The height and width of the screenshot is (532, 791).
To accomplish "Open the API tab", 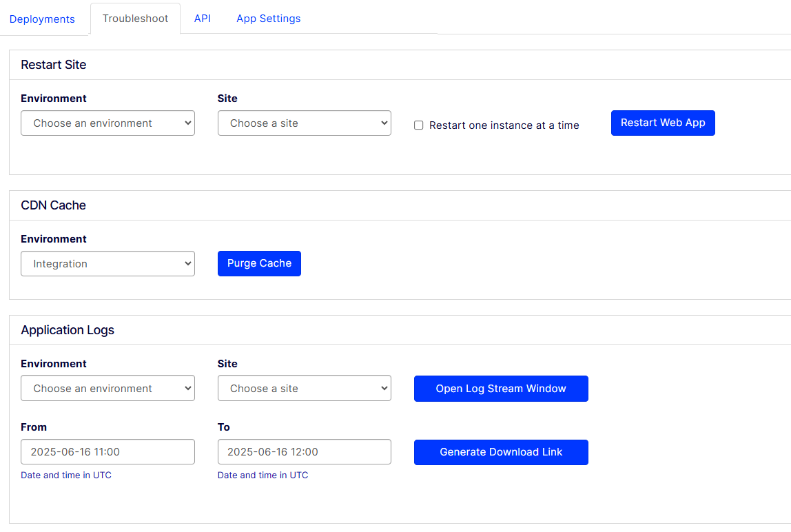I will click(203, 19).
